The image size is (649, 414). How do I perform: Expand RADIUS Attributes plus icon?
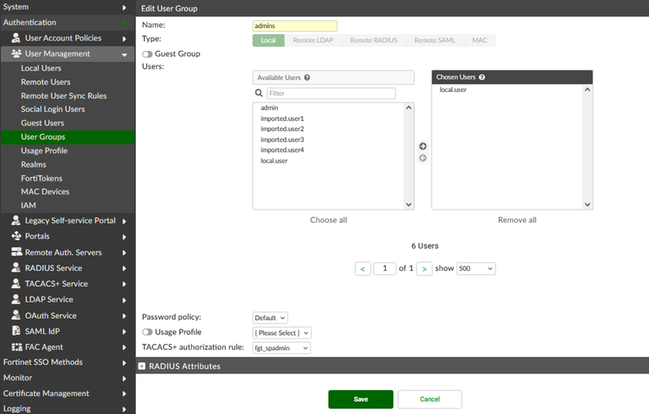click(142, 366)
